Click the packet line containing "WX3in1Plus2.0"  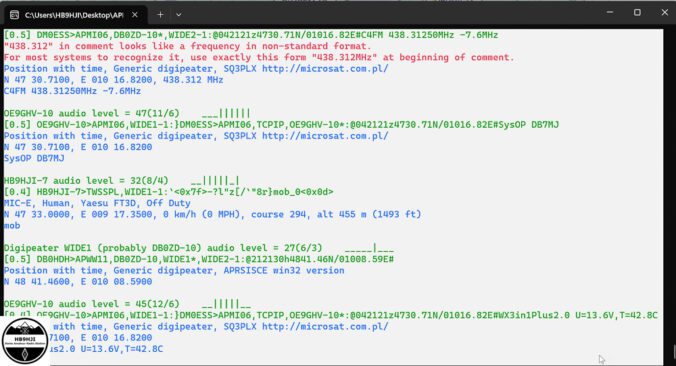pos(331,315)
